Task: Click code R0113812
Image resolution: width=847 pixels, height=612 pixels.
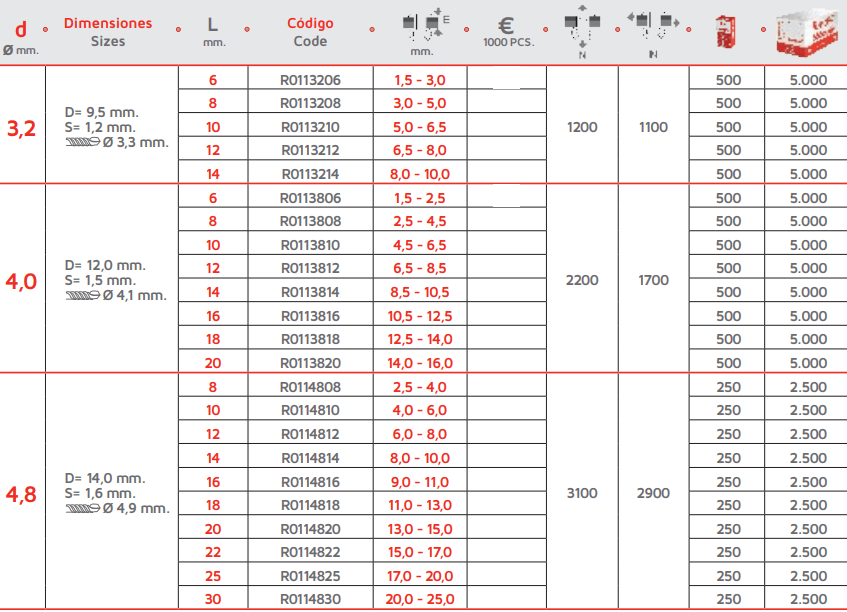Action: (310, 268)
